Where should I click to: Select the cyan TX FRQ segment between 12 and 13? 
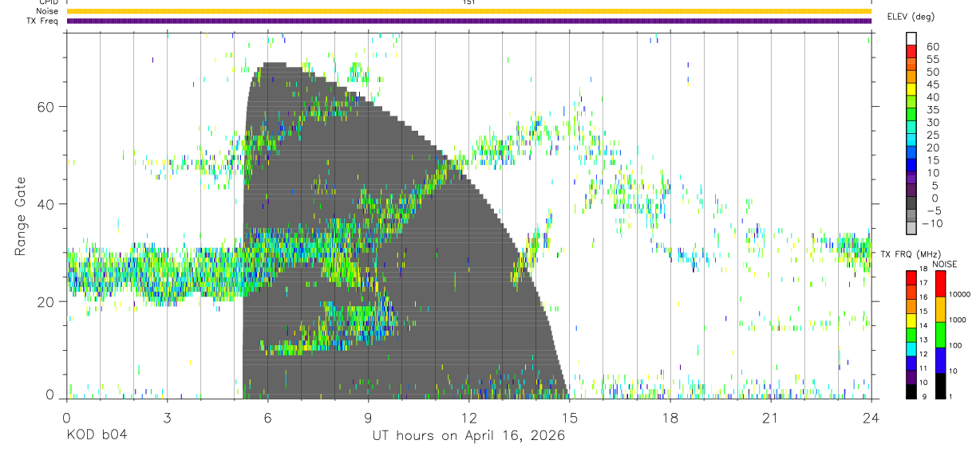pyautogui.click(x=911, y=348)
